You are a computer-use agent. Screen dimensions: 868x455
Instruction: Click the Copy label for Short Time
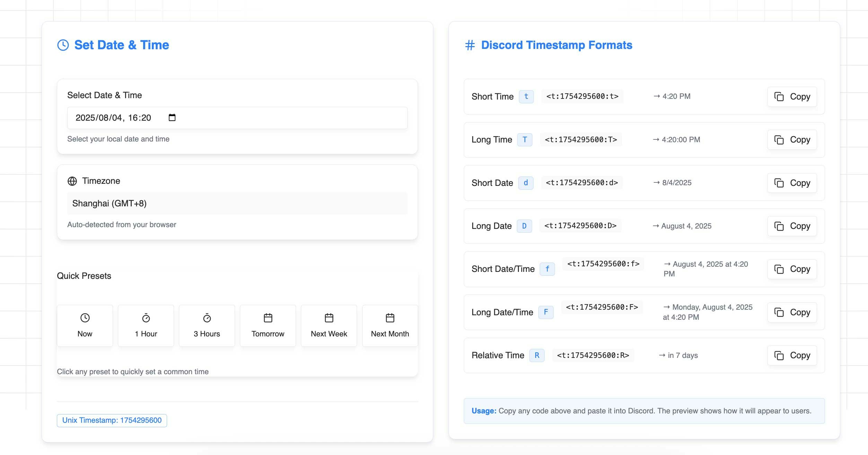point(800,96)
